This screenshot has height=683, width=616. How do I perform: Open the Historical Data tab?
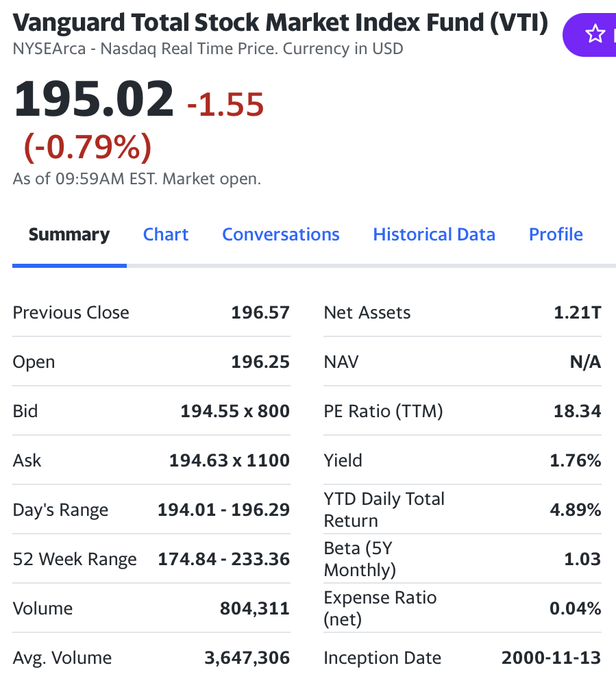[434, 234]
